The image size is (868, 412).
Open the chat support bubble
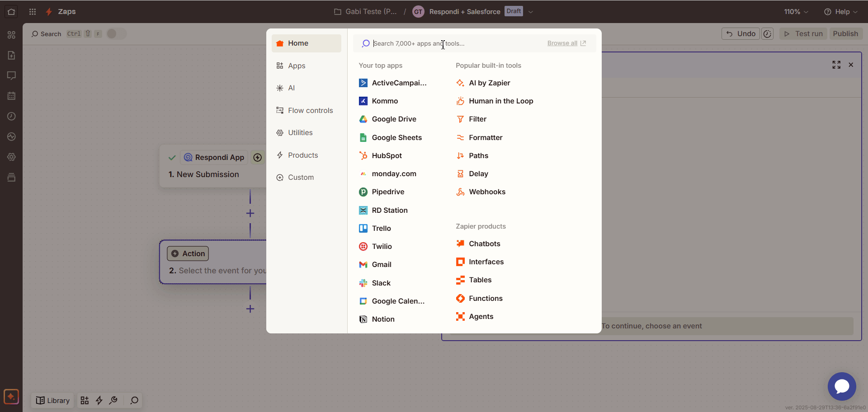842,386
